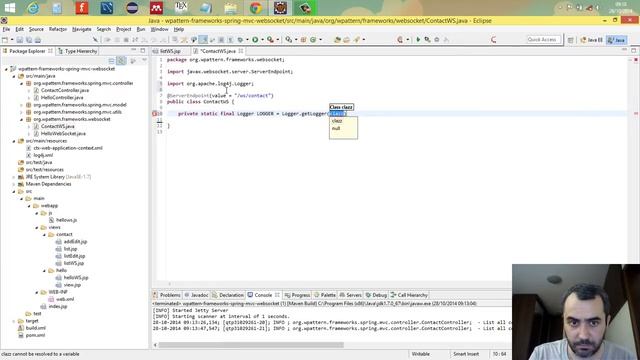This screenshot has width=640, height=360.
Task: Click the External Tools run icon
Action: pyautogui.click(x=270, y=40)
